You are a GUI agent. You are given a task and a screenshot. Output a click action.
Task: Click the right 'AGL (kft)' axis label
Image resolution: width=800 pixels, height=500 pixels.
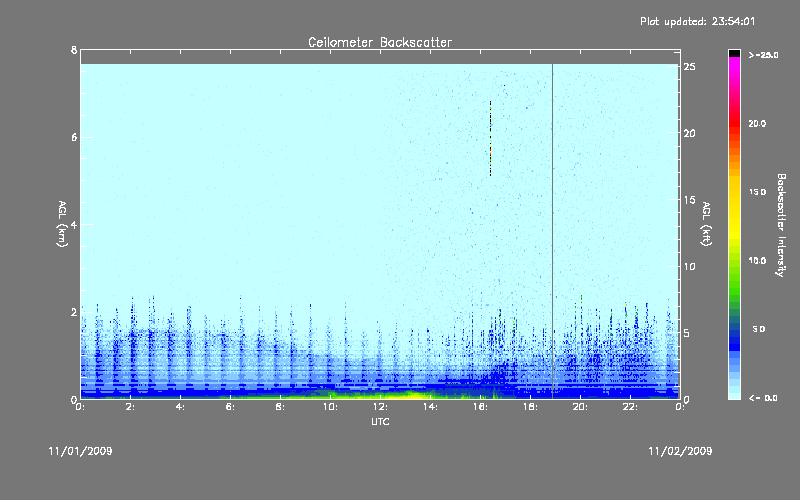[707, 224]
